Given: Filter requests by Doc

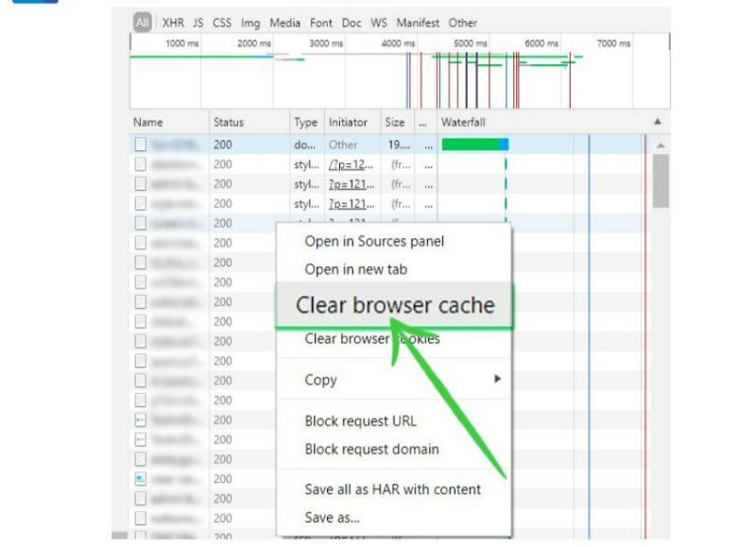Looking at the screenshot, I should [x=352, y=23].
